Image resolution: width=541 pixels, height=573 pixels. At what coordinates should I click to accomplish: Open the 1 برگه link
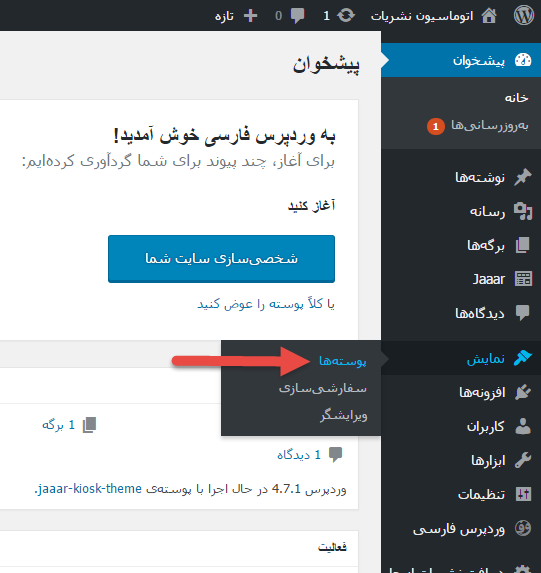58,425
